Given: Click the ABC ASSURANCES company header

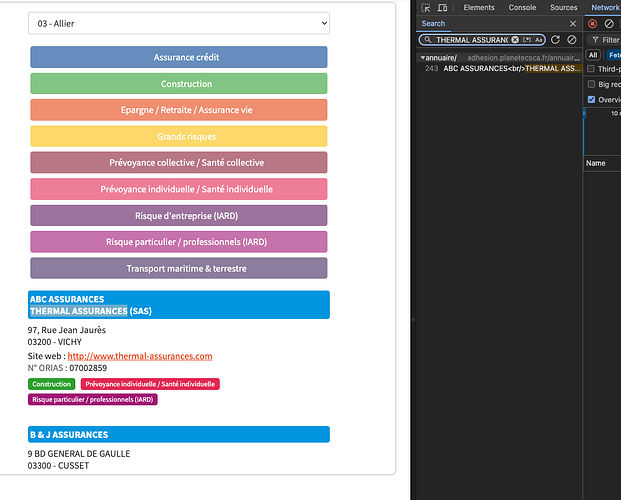Looking at the screenshot, I should click(179, 305).
